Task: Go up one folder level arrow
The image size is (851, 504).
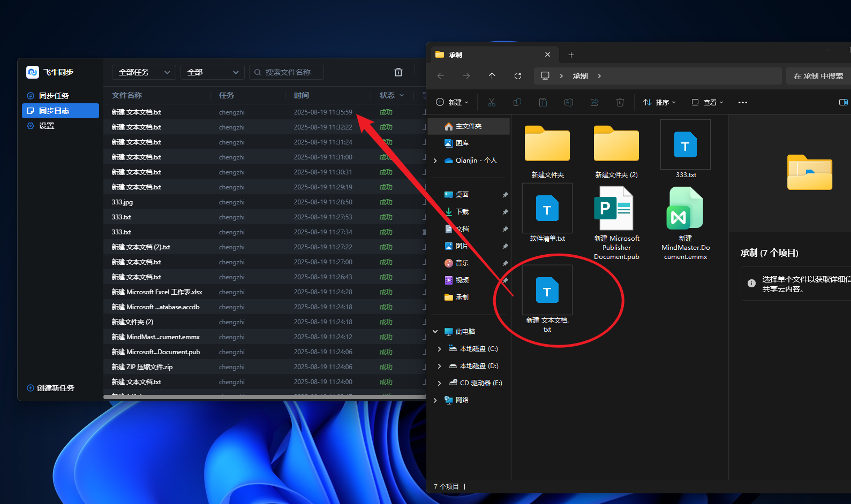Action: (492, 76)
